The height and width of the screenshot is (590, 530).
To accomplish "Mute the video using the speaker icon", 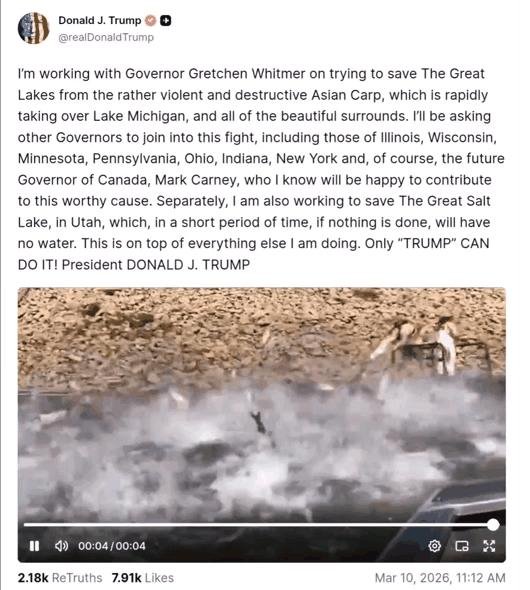I will 61,546.
